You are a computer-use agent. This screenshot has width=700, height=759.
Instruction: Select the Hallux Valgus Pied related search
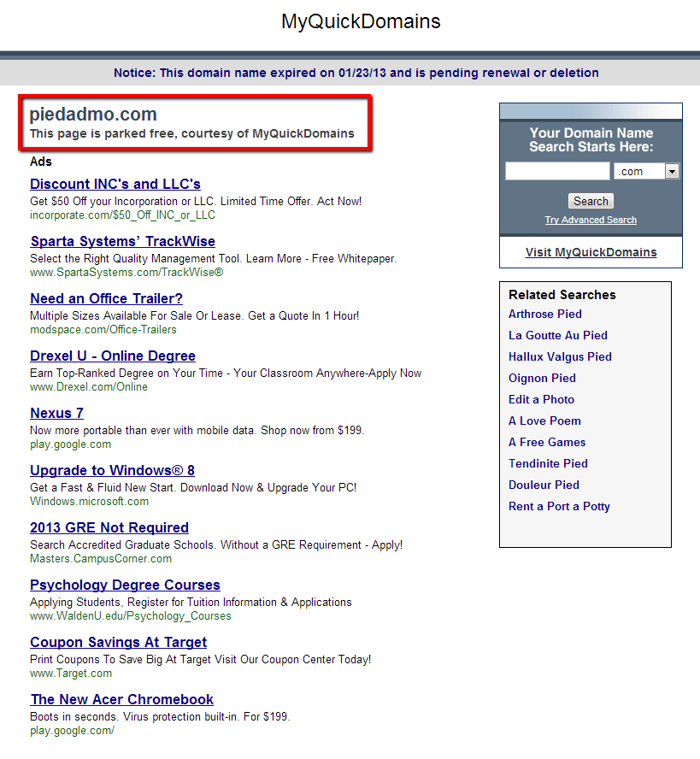point(560,356)
